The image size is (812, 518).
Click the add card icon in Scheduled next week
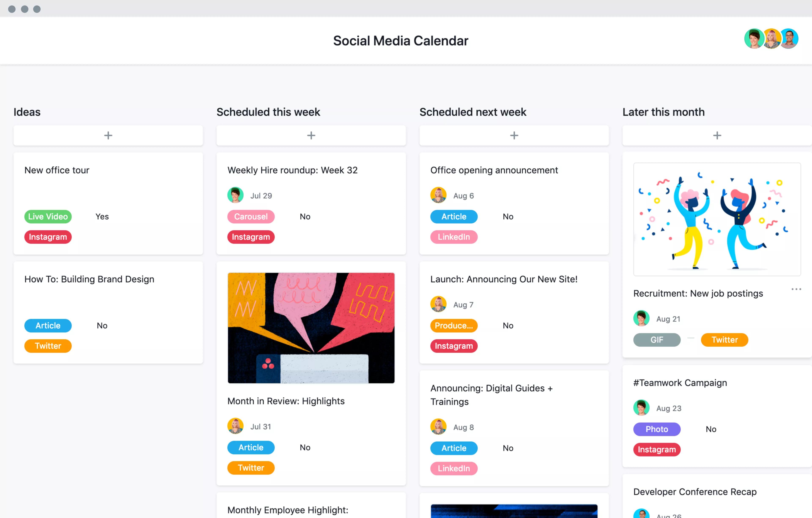(514, 136)
